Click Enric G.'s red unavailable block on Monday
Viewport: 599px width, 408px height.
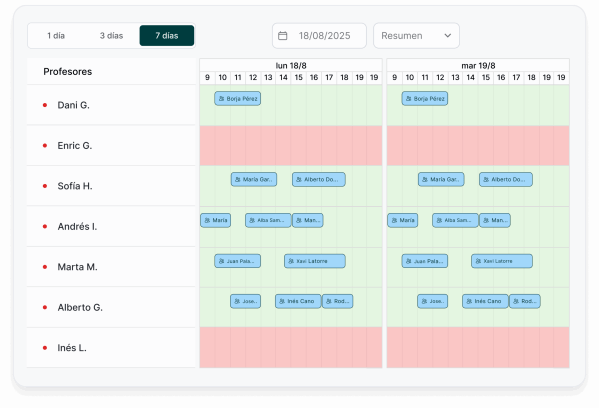pyautogui.click(x=291, y=146)
